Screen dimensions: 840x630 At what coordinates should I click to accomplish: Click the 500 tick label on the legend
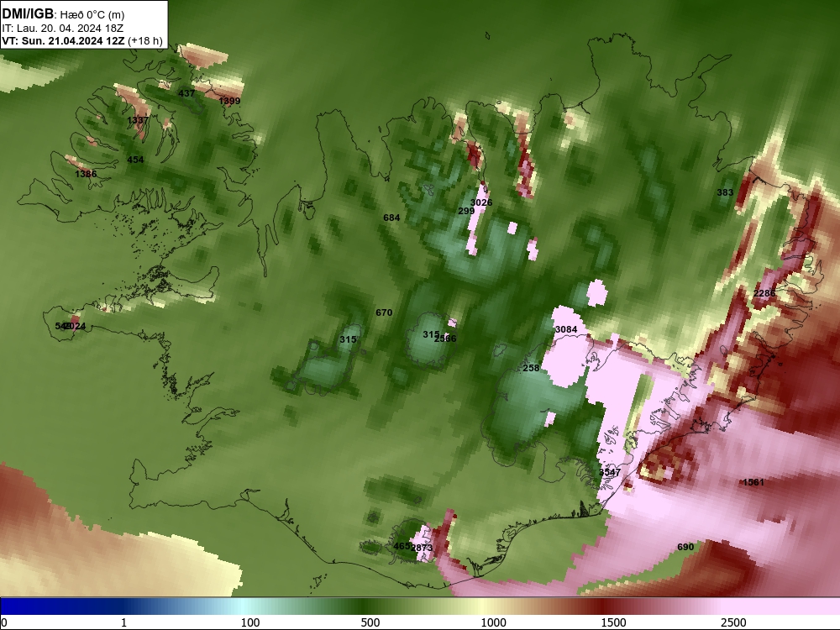click(370, 622)
